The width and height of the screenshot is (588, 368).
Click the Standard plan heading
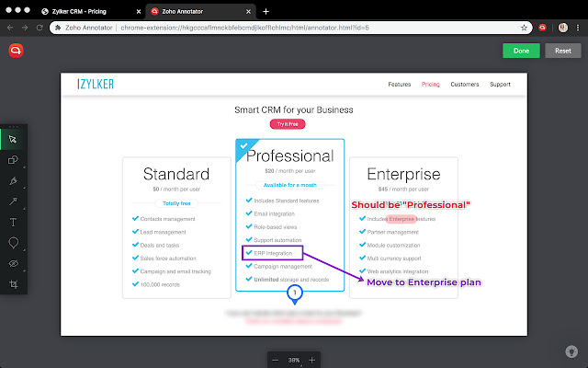pyautogui.click(x=176, y=174)
